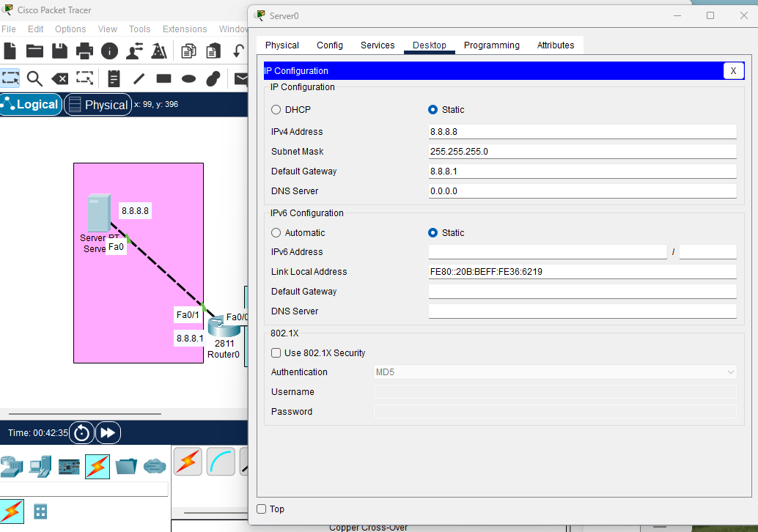Click the Undo arrow icon
758x532 pixels.
point(238,51)
